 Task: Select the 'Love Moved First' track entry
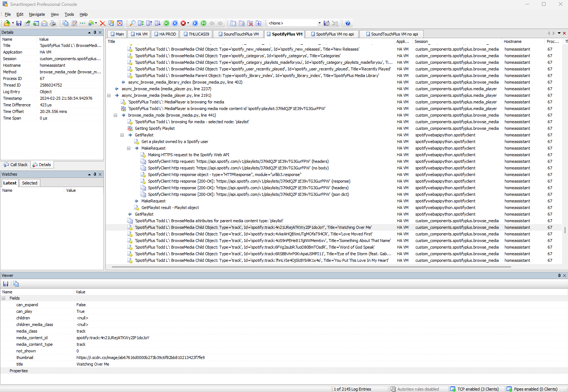253,234
